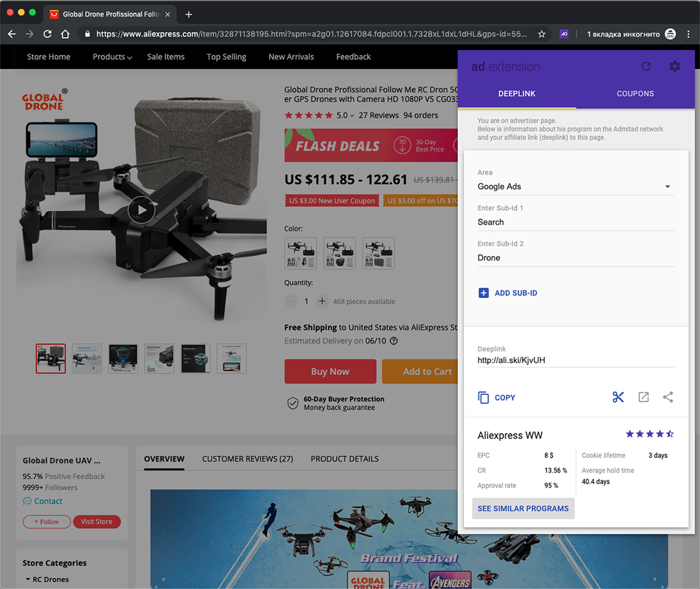Click the browser forward arrow
This screenshot has height=589, width=700.
tap(30, 34)
